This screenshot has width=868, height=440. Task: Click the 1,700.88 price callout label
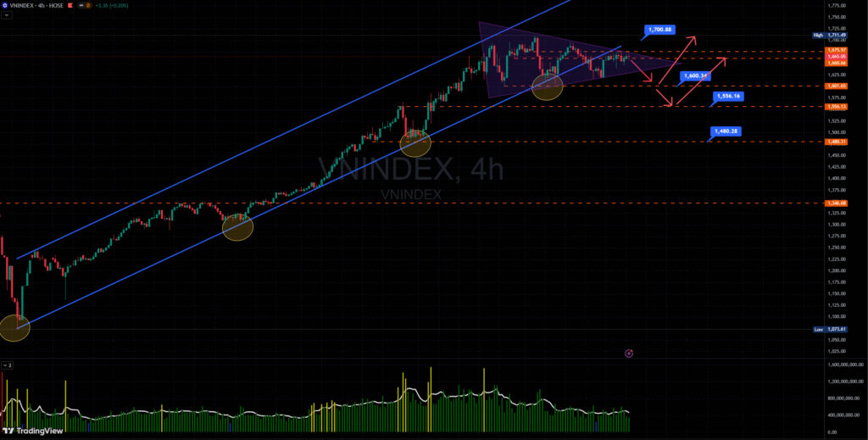pyautogui.click(x=659, y=30)
